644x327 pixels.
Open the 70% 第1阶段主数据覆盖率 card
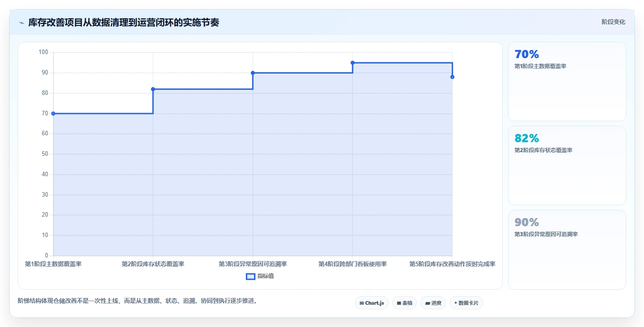coord(567,81)
